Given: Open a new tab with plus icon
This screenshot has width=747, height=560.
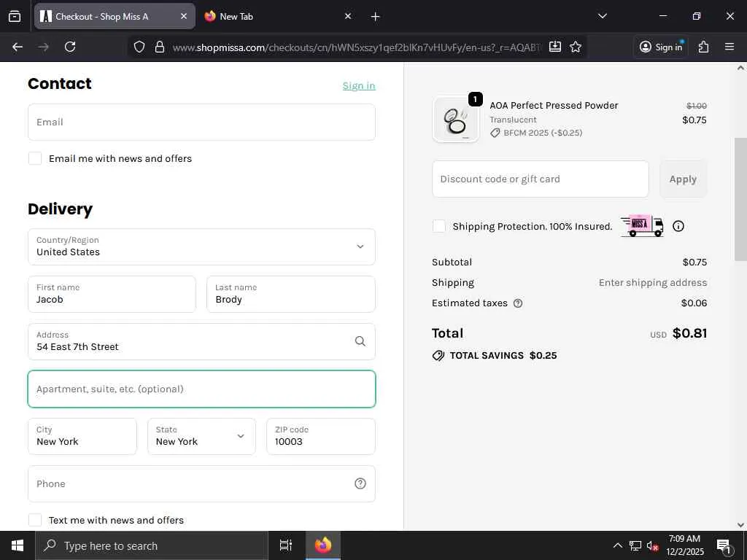Looking at the screenshot, I should (x=376, y=17).
